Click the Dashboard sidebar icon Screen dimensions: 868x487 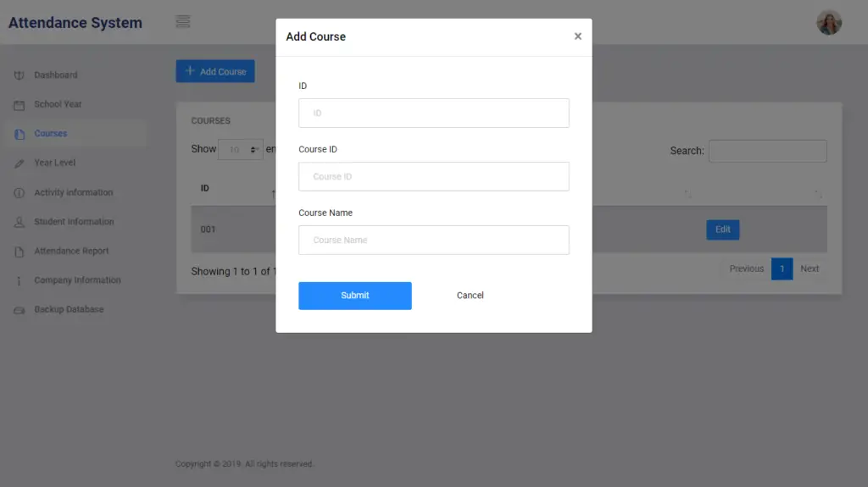(x=19, y=75)
